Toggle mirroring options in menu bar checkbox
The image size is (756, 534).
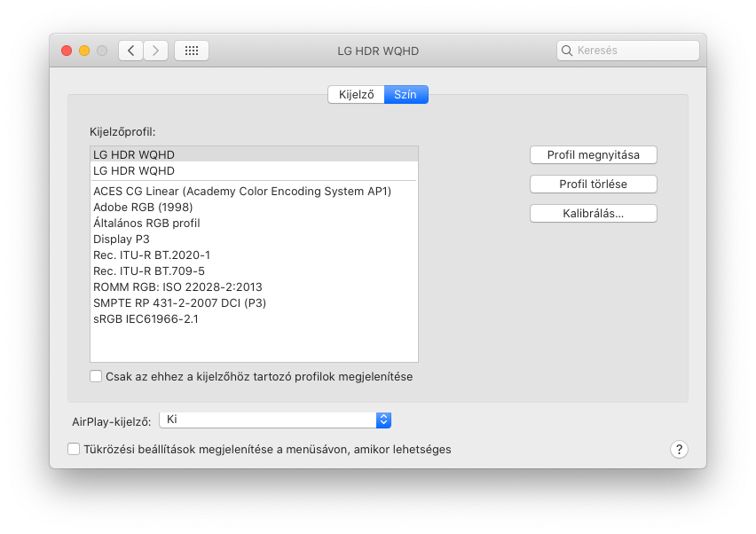coord(74,449)
